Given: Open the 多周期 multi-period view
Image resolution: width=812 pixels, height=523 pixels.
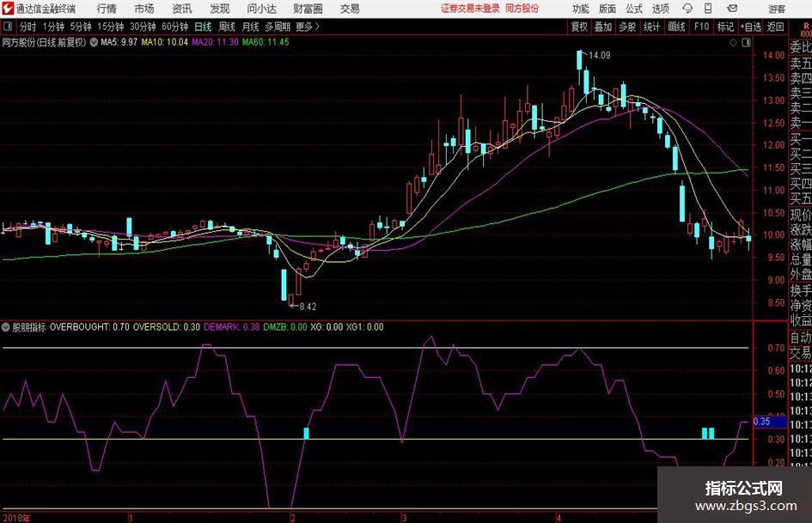Looking at the screenshot, I should tap(278, 27).
